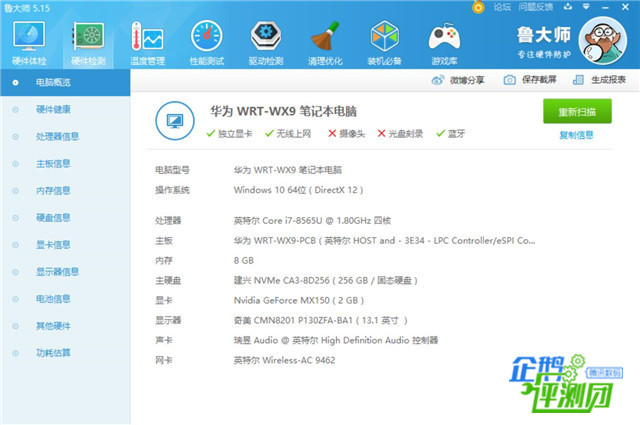Viewport: 640px width, 425px height.
Task: Click the 奇美 CMN8201 display value
Action: (320, 320)
